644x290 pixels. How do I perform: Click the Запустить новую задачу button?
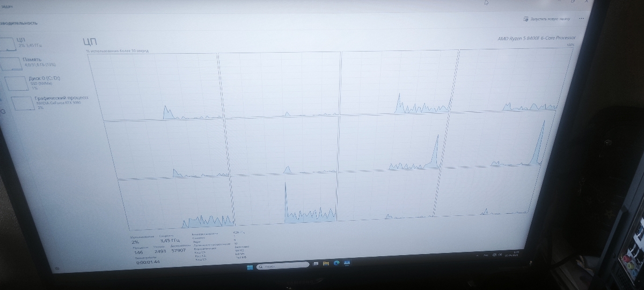(x=546, y=18)
